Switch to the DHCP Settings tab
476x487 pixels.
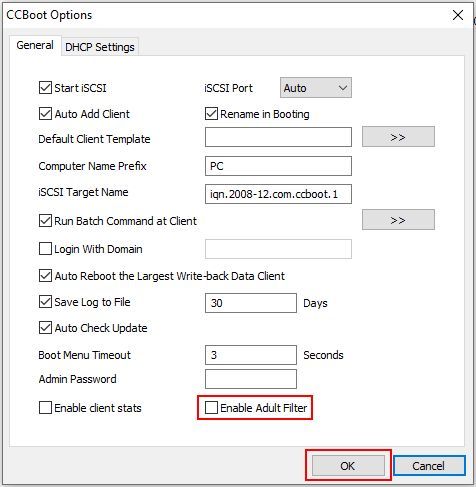(100, 47)
